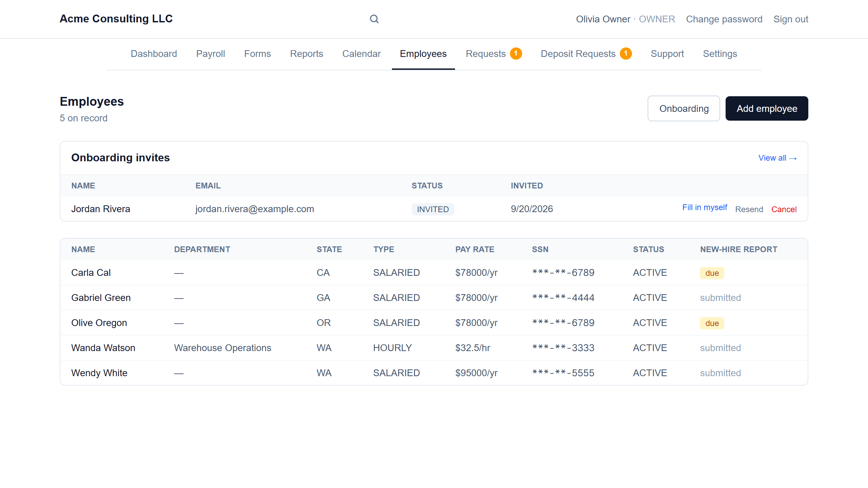
Task: Click the 9/20/2026 invited date
Action: (532, 209)
